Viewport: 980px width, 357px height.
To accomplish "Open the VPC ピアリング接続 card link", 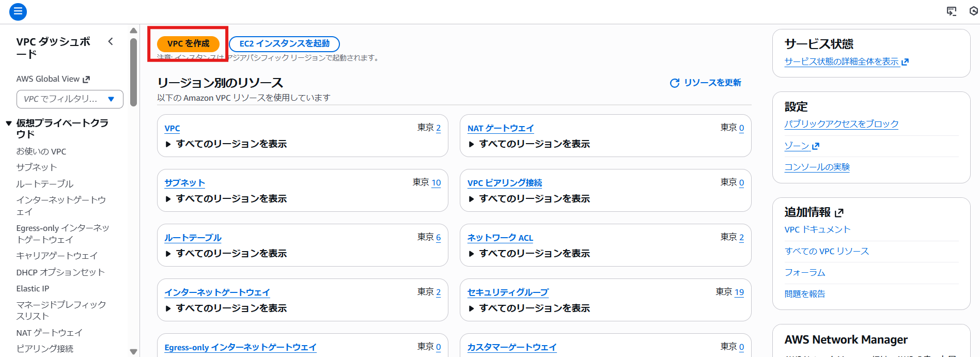I will tap(505, 183).
